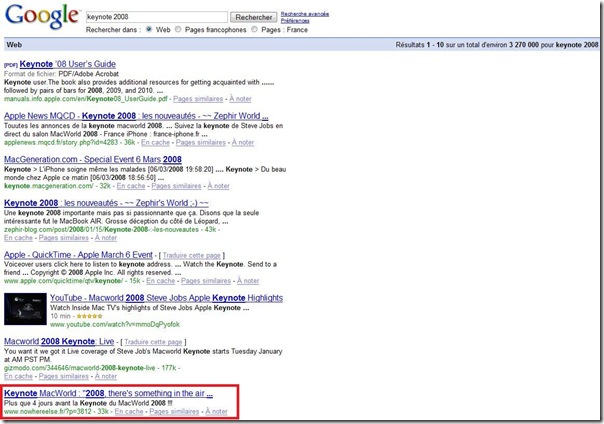This screenshot has height=424, width=604.
Task: Click À noter for www.nowhereelse.fr result
Action: [x=216, y=412]
